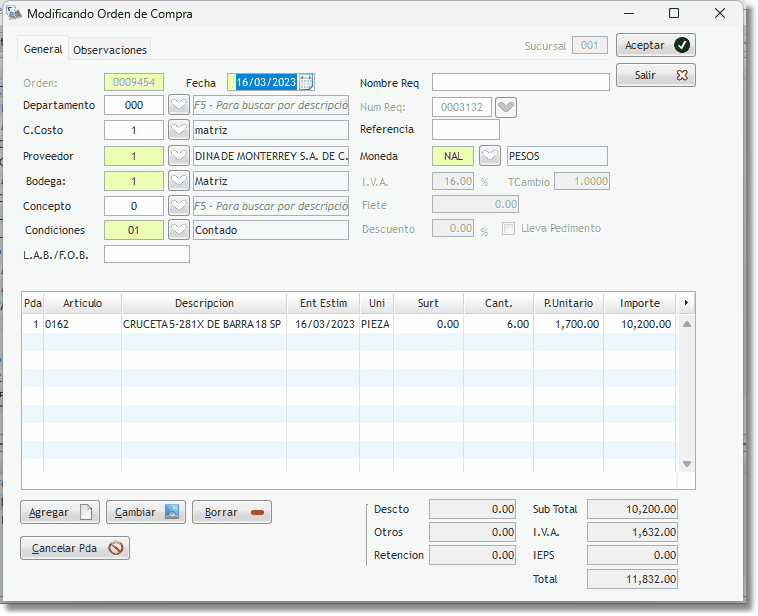
Task: Click the window icon in title bar
Action: tap(14, 13)
